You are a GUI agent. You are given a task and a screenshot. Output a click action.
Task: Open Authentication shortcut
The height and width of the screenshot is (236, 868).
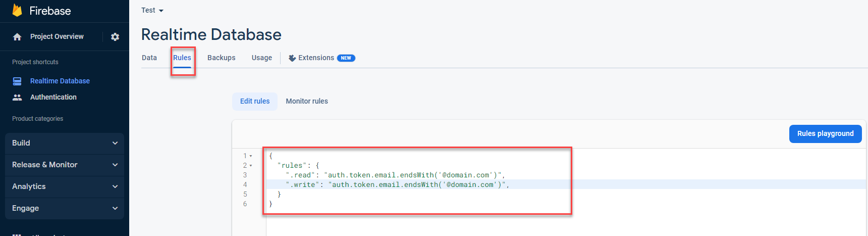pos(53,97)
